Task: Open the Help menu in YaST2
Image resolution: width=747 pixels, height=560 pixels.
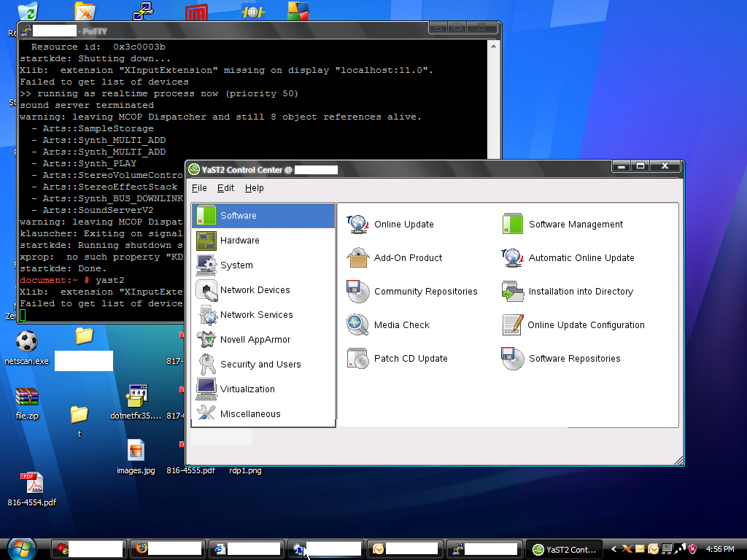Action: pyautogui.click(x=255, y=188)
